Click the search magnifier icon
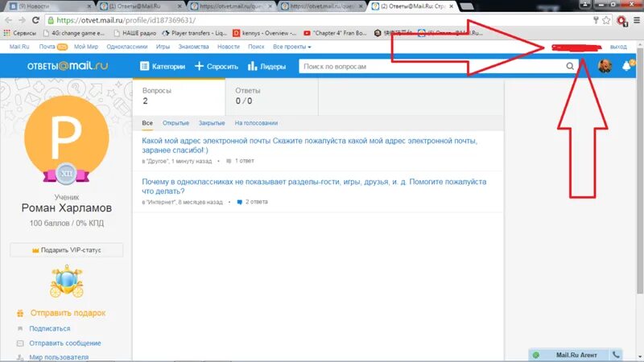The width and height of the screenshot is (644, 362). point(570,66)
